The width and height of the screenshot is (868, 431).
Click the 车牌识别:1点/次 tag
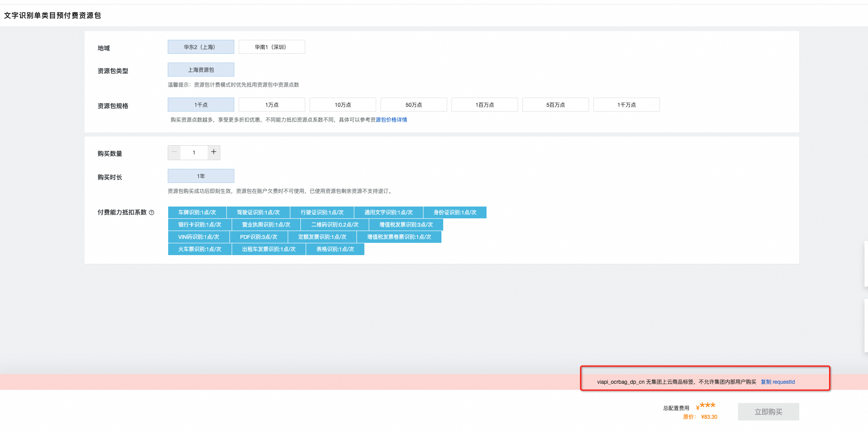click(197, 212)
